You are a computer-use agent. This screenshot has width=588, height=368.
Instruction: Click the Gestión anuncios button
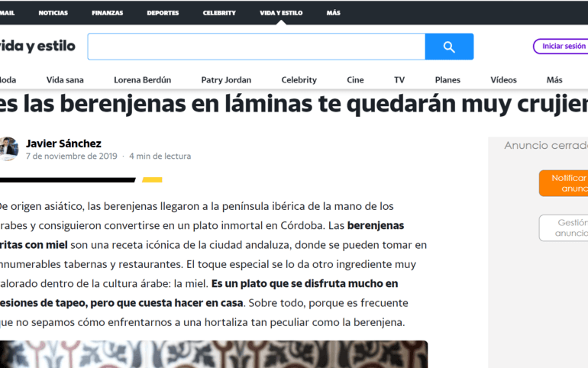tap(564, 228)
